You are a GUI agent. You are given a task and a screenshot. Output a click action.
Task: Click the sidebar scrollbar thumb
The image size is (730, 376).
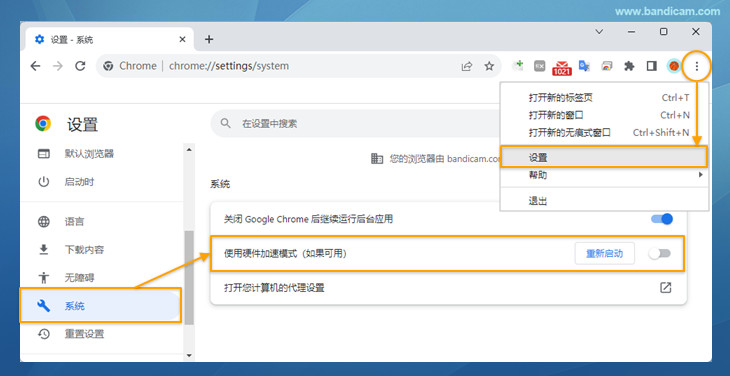point(189,277)
